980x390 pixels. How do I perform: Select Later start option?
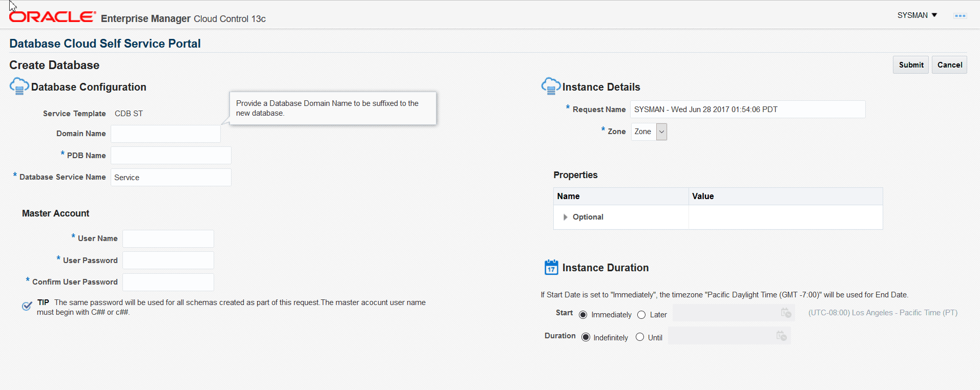tap(641, 315)
